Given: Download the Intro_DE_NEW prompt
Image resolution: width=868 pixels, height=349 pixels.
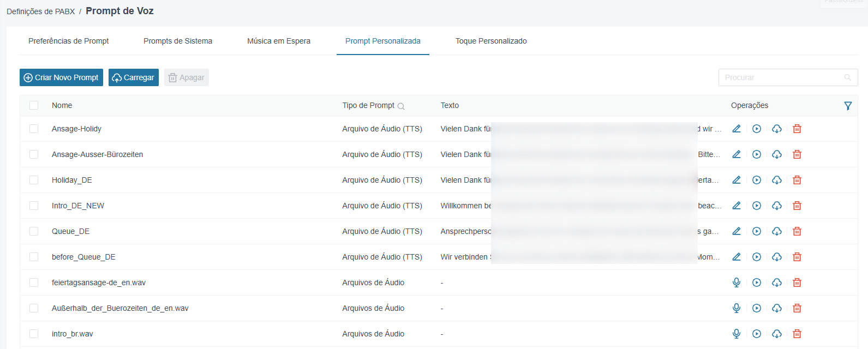Looking at the screenshot, I should 777,206.
